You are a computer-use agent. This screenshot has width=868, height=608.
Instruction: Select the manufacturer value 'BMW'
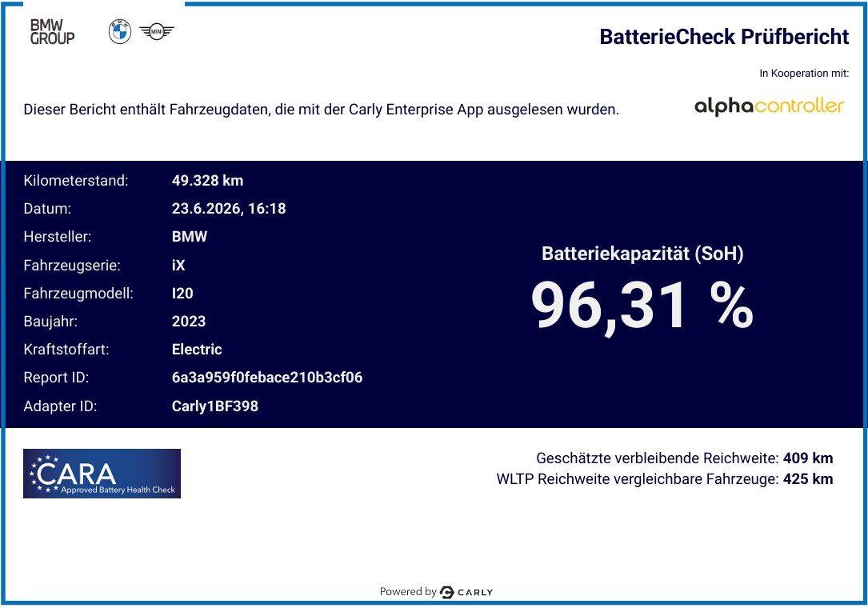pyautogui.click(x=190, y=237)
